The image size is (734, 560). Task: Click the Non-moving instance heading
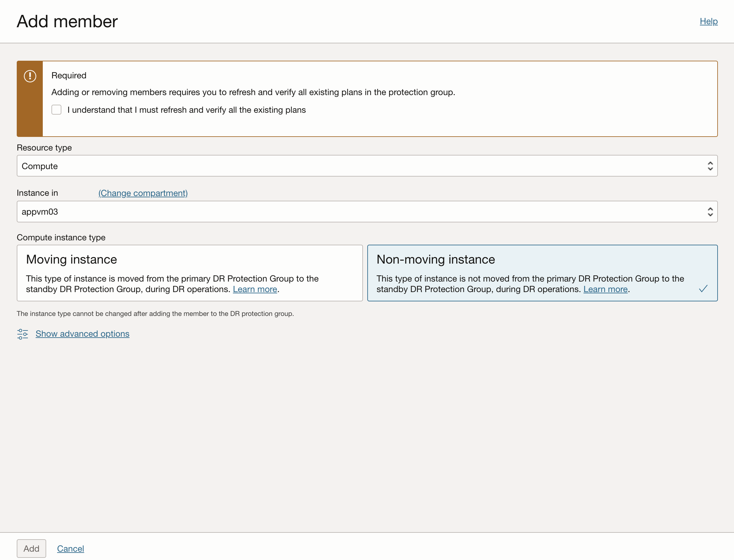(x=436, y=259)
